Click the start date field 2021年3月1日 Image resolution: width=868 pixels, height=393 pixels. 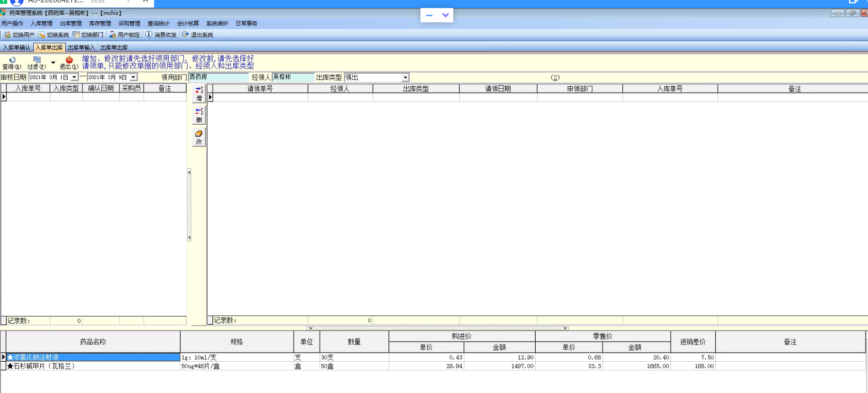point(49,77)
